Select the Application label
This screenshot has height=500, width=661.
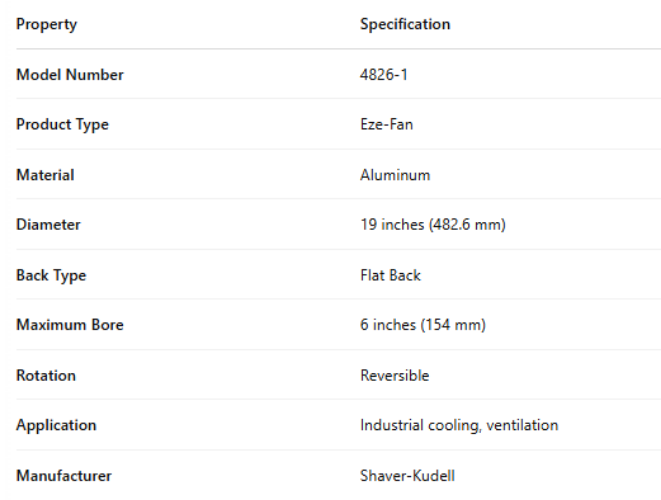(x=56, y=425)
